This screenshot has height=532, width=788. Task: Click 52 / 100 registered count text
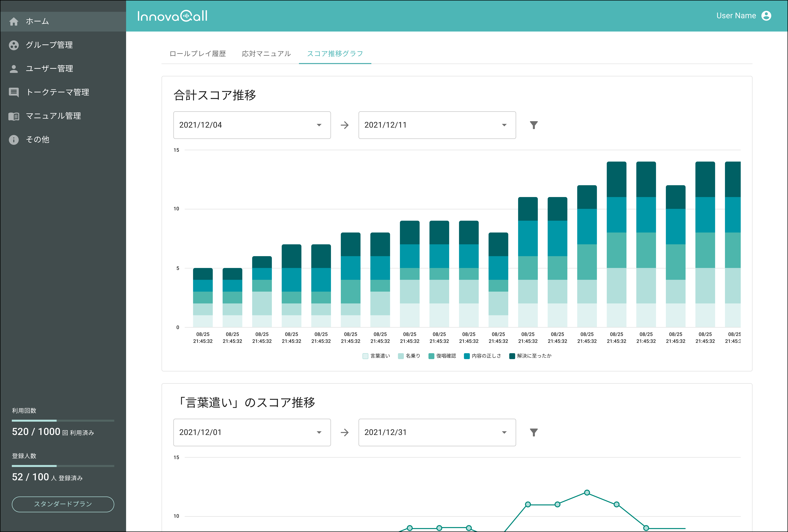click(31, 477)
